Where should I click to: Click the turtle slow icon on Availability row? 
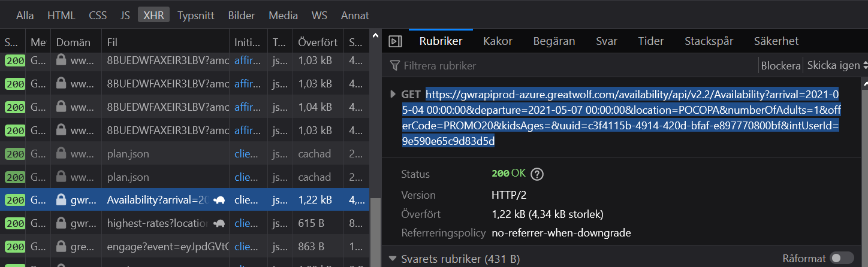click(x=219, y=200)
